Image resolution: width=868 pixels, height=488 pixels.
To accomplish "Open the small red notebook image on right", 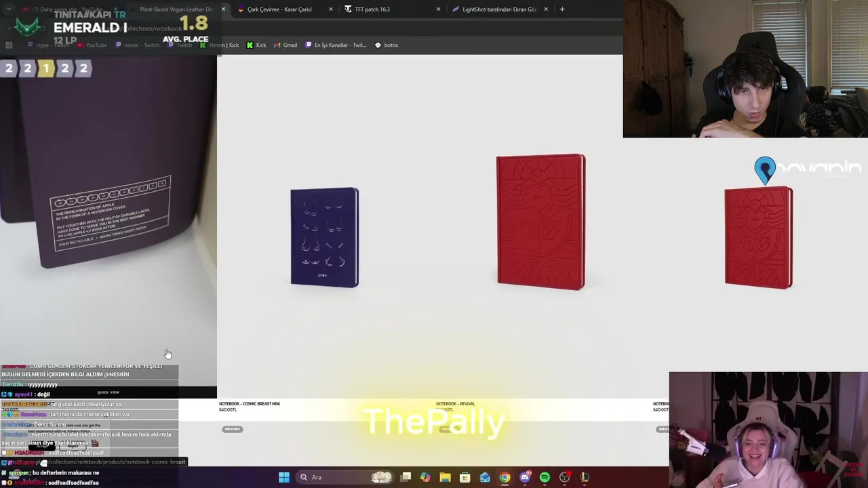I will point(758,238).
